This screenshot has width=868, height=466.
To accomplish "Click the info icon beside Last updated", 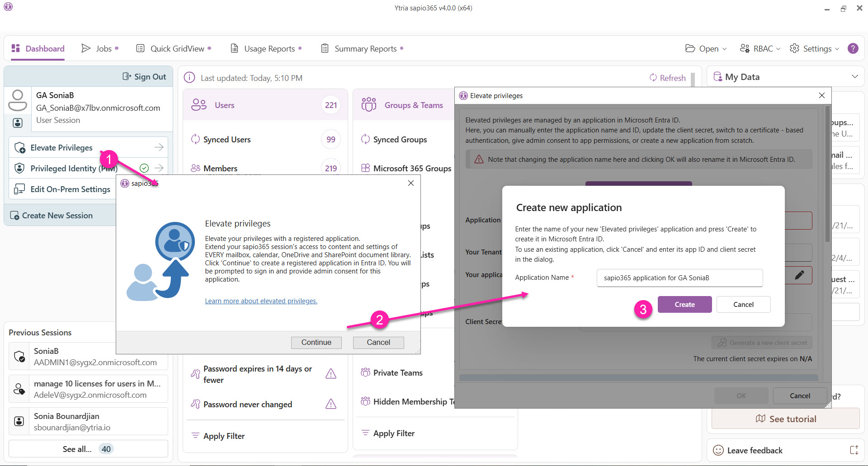I will [x=189, y=78].
